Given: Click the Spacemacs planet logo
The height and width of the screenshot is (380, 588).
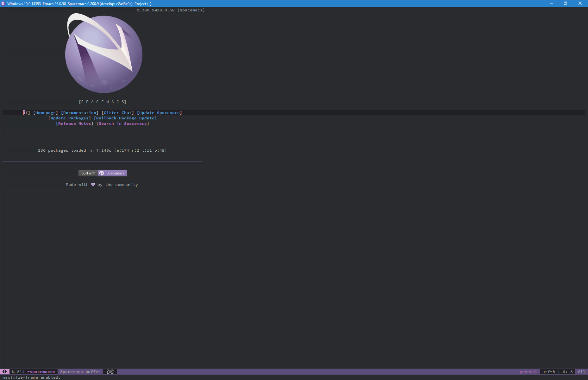Looking at the screenshot, I should tap(103, 54).
